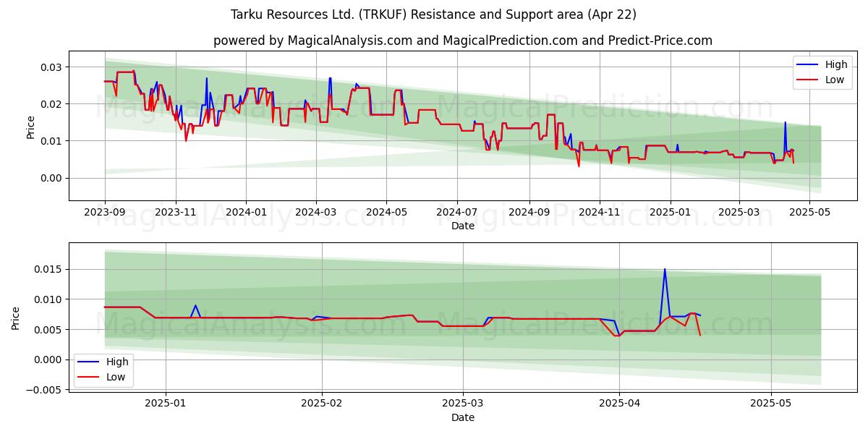
Task: Click the lower chart's '2025-04' tick label
Action: point(619,403)
